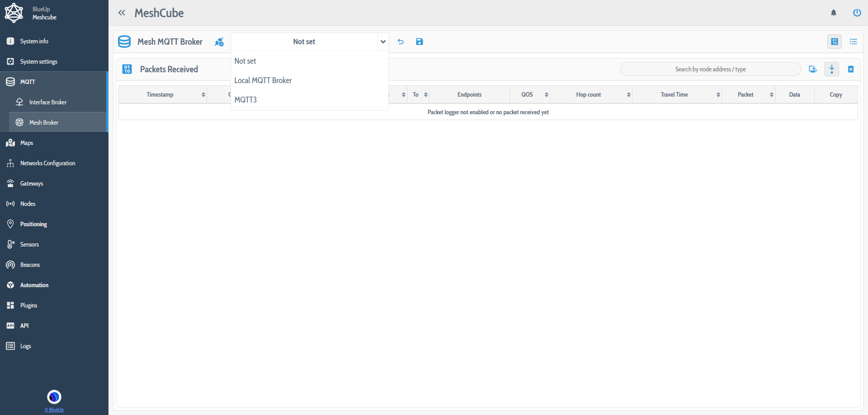Collapse the sidebar with the double-chevron arrows
The height and width of the screenshot is (415, 868).
122,13
